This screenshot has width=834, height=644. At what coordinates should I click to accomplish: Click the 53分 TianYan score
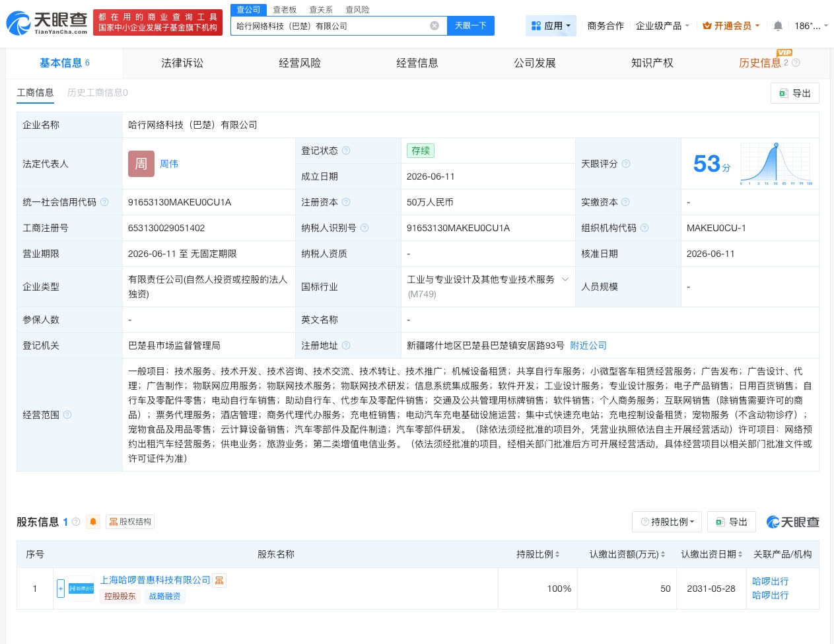click(x=712, y=164)
